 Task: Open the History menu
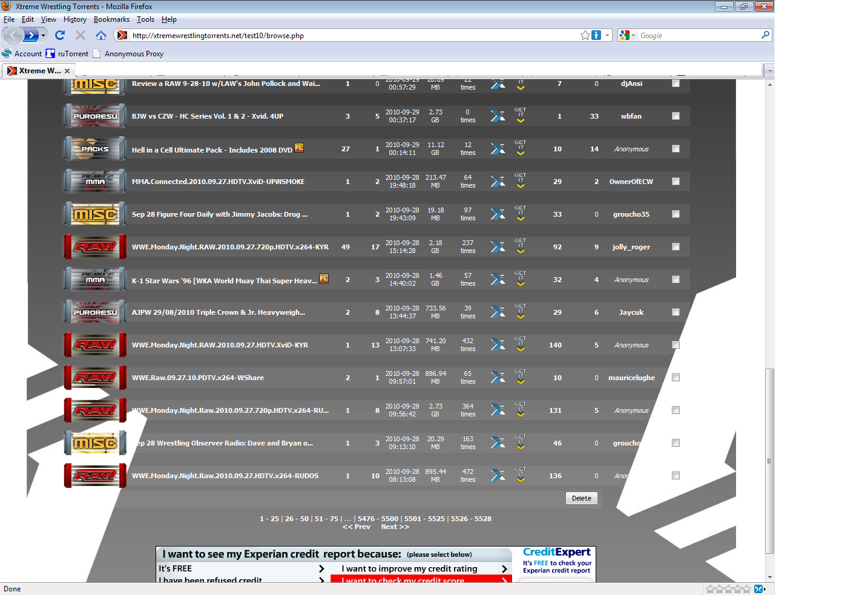(75, 19)
